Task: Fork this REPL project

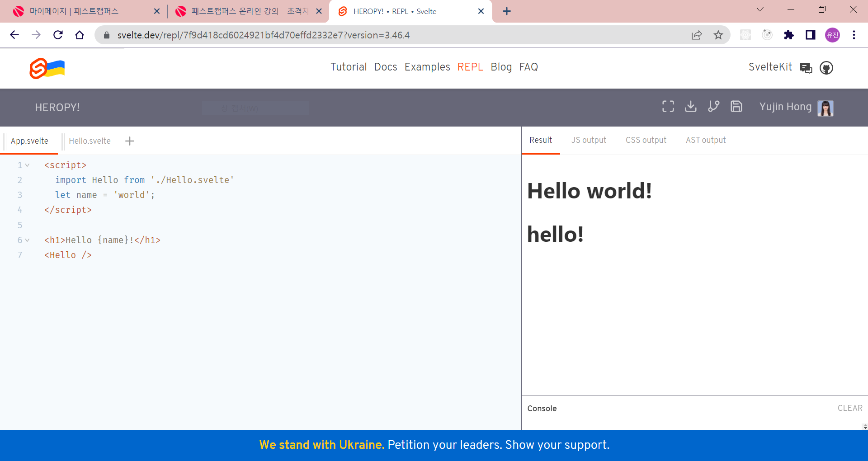Action: (x=713, y=106)
